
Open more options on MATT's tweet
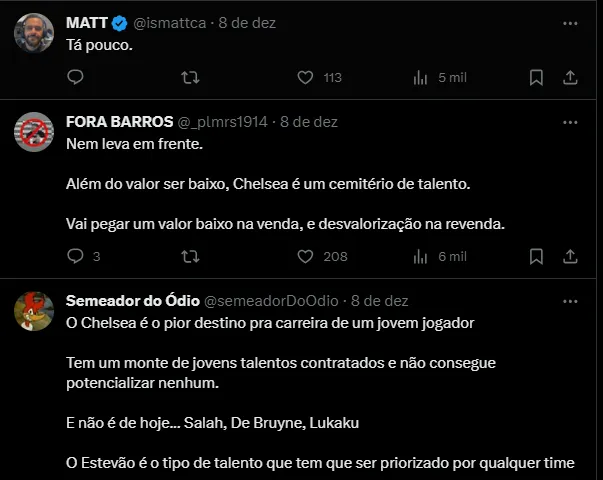coord(570,22)
